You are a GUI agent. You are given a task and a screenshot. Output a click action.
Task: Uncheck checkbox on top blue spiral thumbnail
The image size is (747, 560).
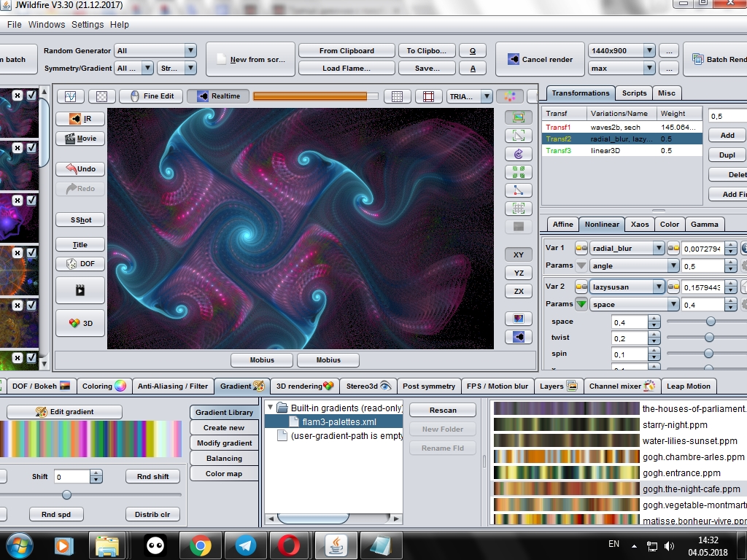click(31, 96)
